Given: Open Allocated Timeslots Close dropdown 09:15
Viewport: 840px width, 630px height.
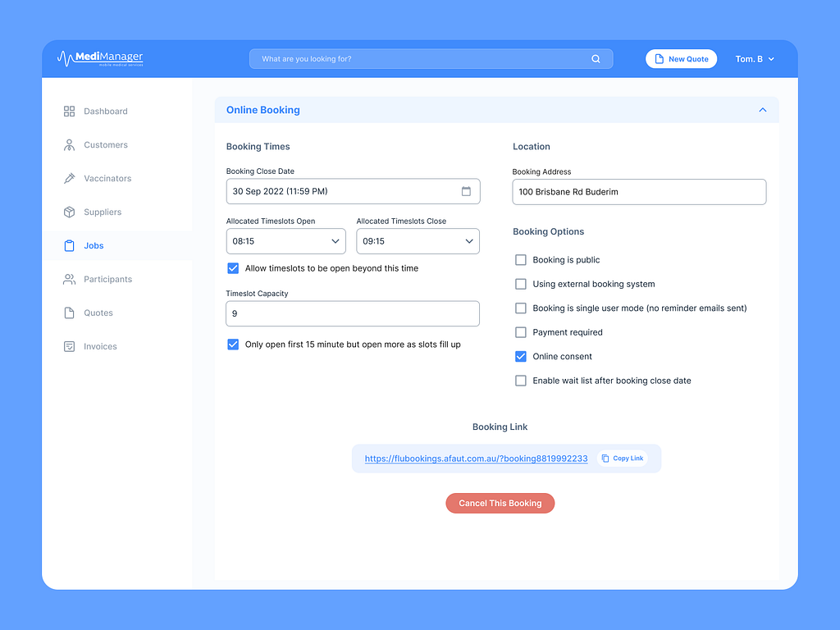Looking at the screenshot, I should [x=418, y=241].
